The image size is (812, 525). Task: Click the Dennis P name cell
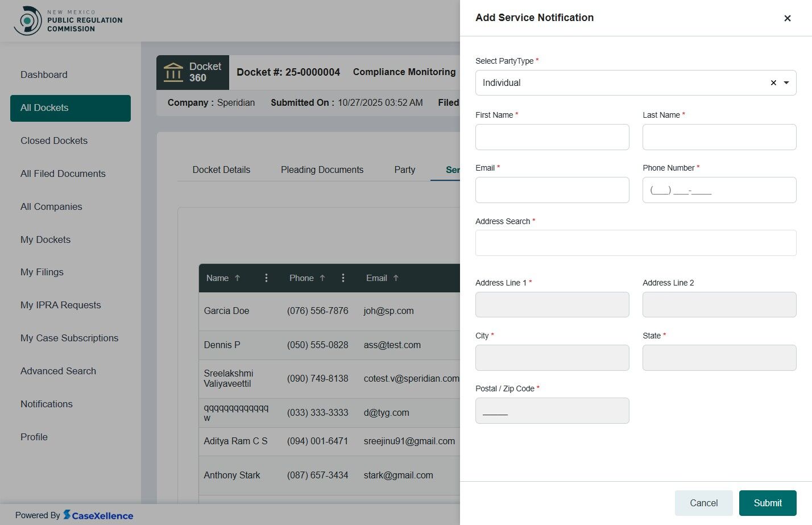click(222, 345)
